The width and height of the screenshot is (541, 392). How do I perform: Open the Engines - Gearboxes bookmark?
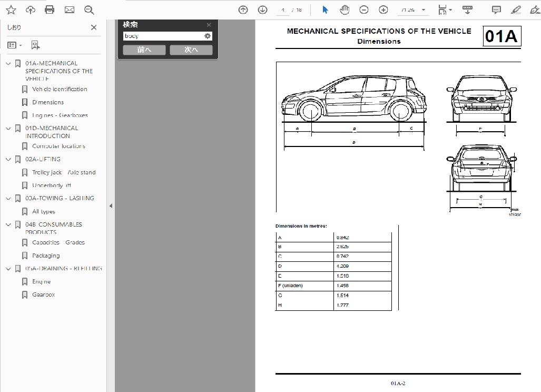click(60, 115)
